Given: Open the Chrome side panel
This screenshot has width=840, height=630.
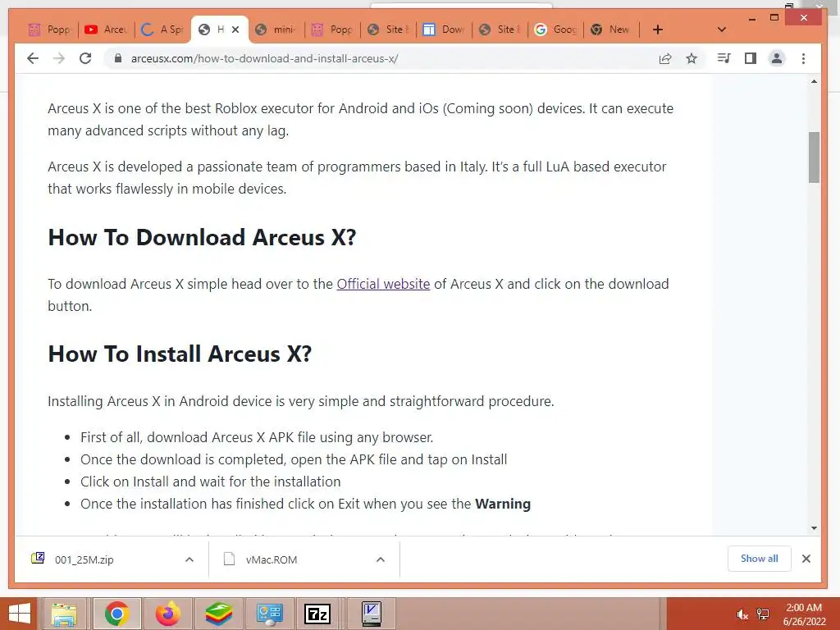Looking at the screenshot, I should [751, 58].
